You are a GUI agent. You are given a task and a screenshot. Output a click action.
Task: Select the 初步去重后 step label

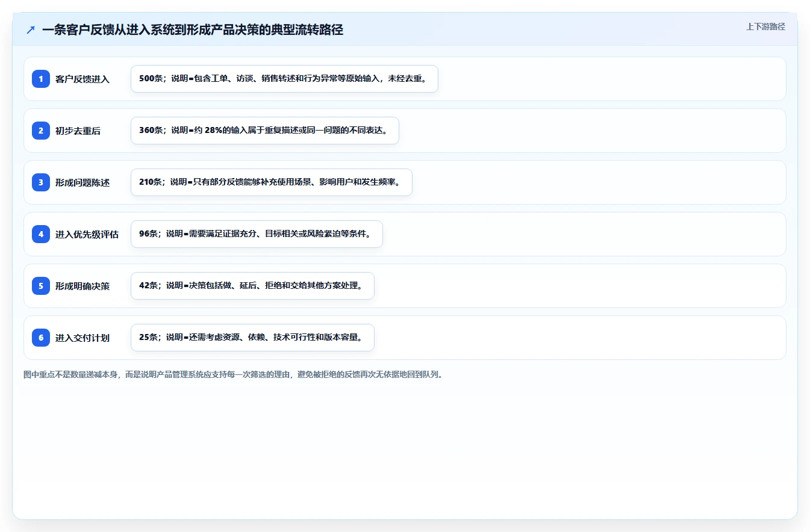[78, 131]
